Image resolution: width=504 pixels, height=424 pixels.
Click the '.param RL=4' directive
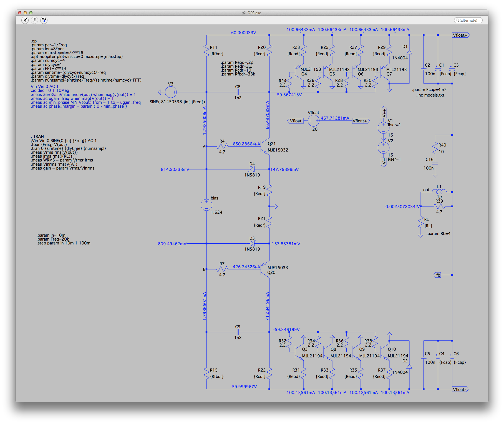[438, 234]
